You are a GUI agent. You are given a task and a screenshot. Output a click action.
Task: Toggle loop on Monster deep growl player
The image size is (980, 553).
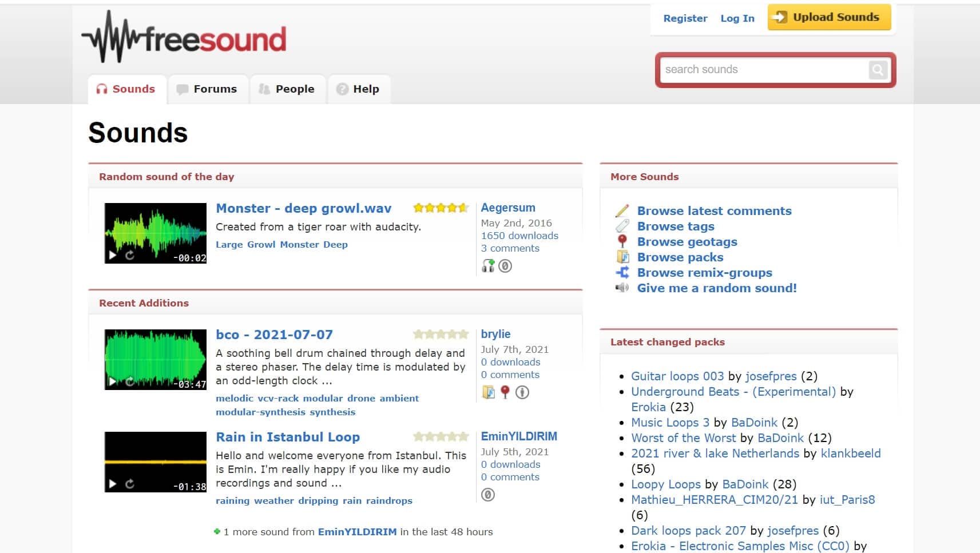click(x=130, y=255)
